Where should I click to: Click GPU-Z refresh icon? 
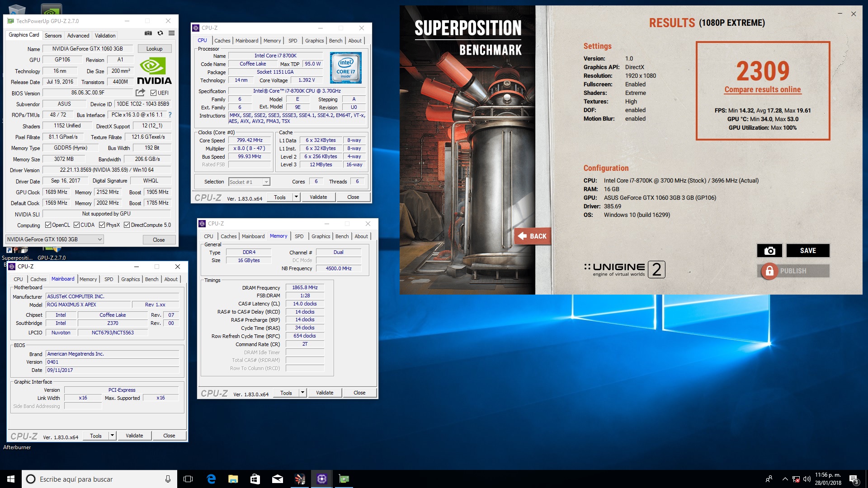pos(160,33)
